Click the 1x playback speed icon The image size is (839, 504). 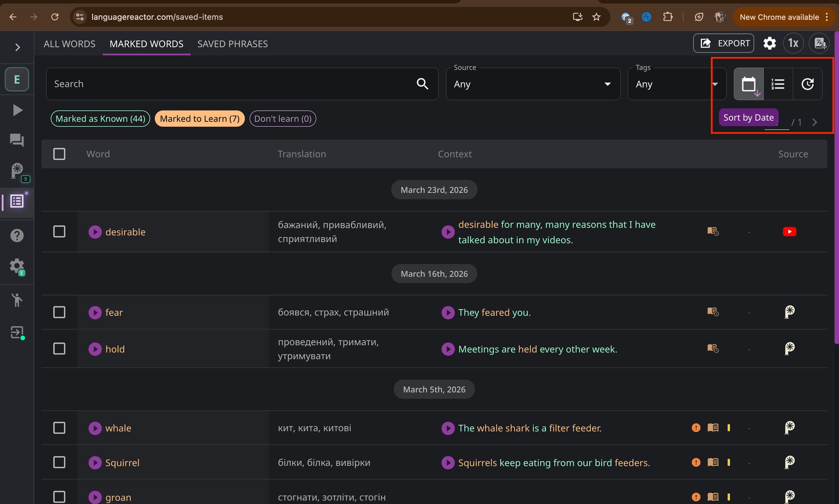[x=793, y=43]
